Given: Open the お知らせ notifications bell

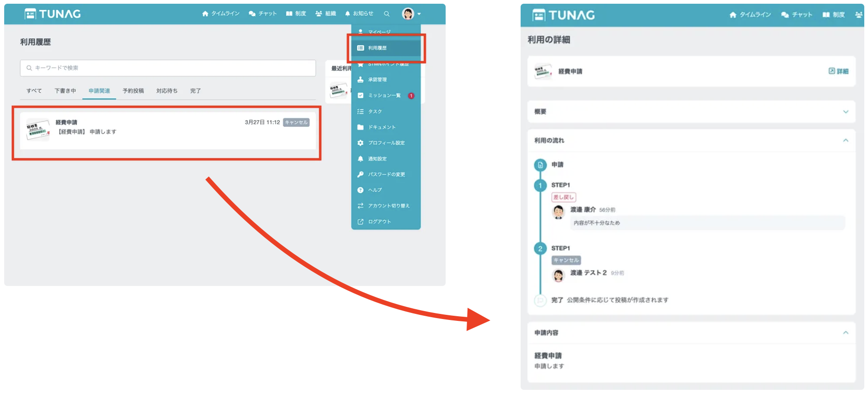Looking at the screenshot, I should pos(359,14).
